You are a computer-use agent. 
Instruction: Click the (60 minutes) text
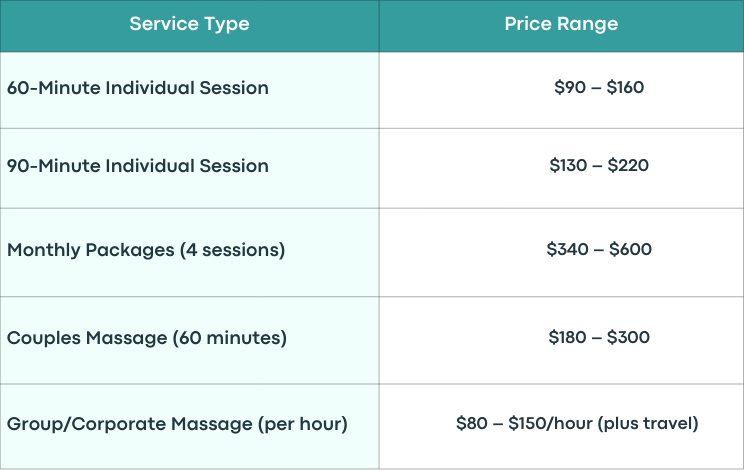point(229,338)
